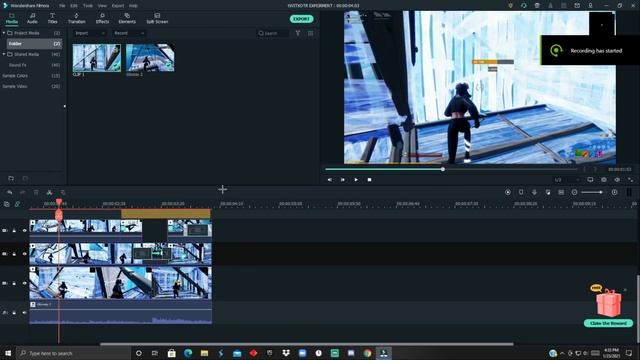
Task: Toggle lock on audio track
Action: click(14, 313)
